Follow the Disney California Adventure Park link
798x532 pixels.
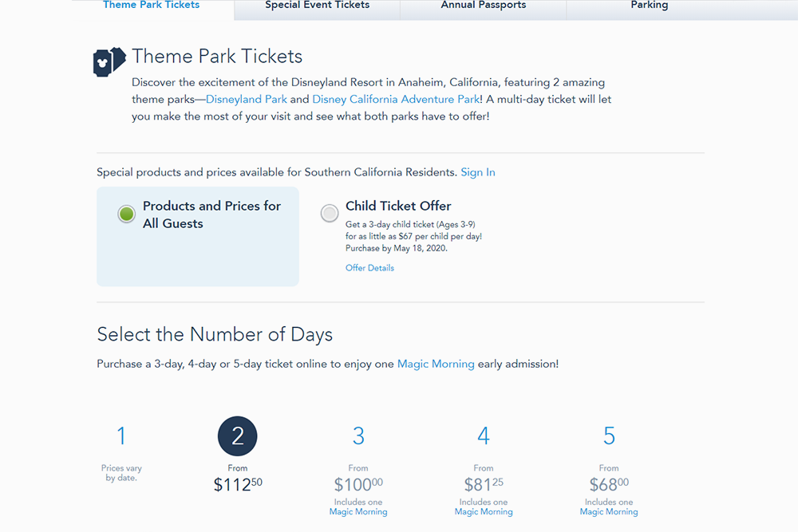point(396,99)
